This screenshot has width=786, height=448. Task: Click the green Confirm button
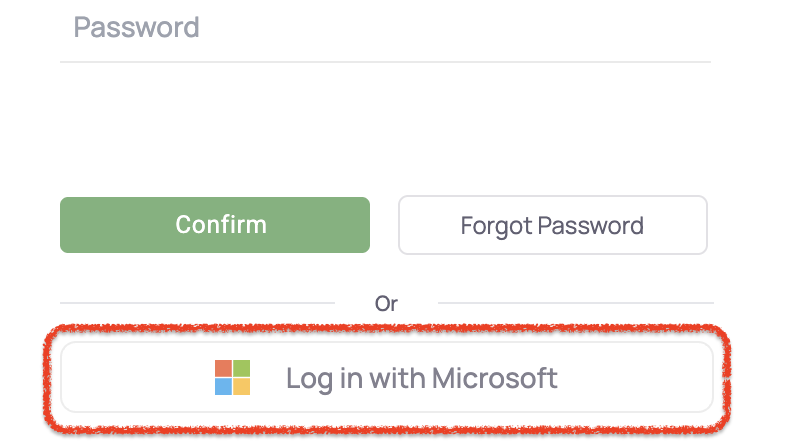[x=215, y=225]
